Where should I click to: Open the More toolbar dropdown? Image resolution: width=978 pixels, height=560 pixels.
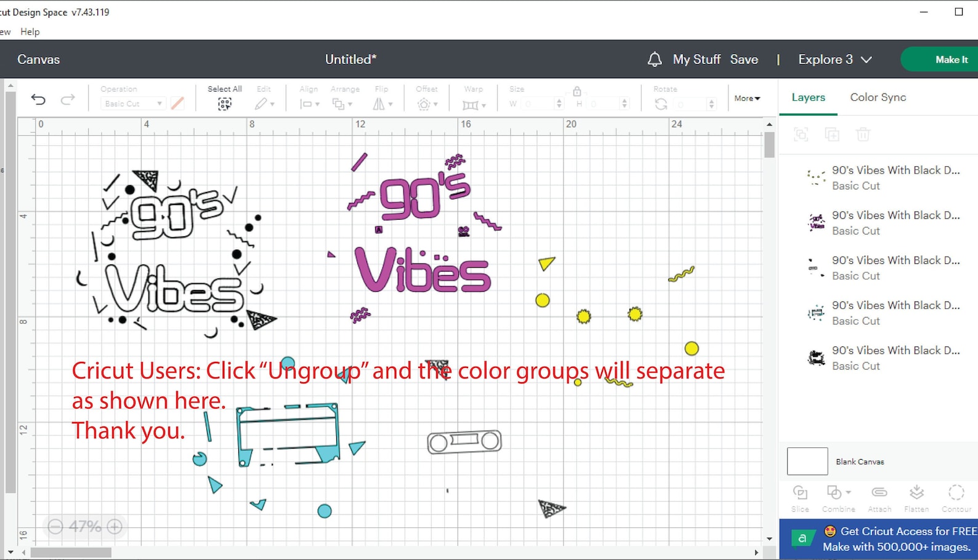[747, 98]
